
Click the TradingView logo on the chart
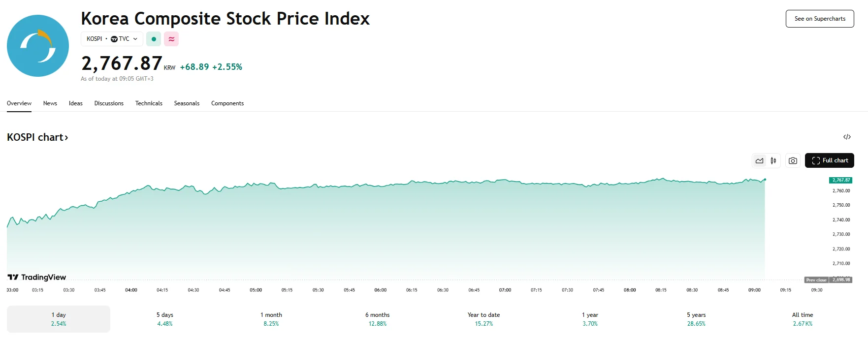click(x=36, y=277)
